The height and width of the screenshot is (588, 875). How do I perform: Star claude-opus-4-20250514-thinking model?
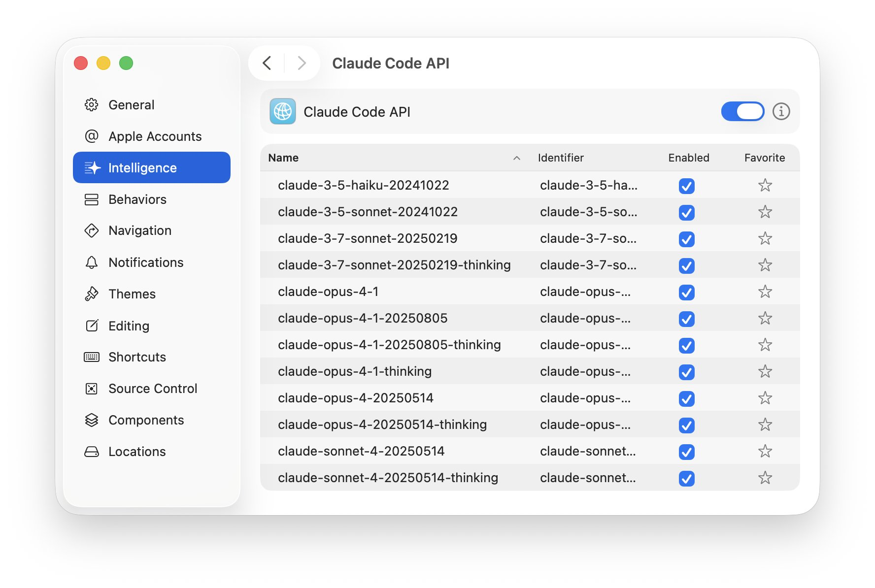tap(765, 425)
